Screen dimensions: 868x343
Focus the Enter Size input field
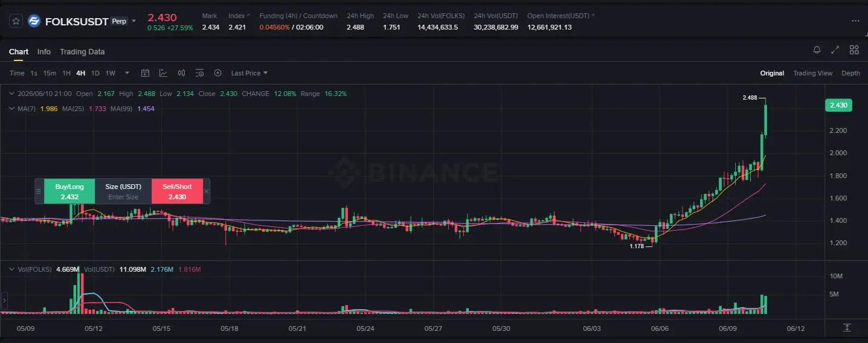click(x=123, y=197)
